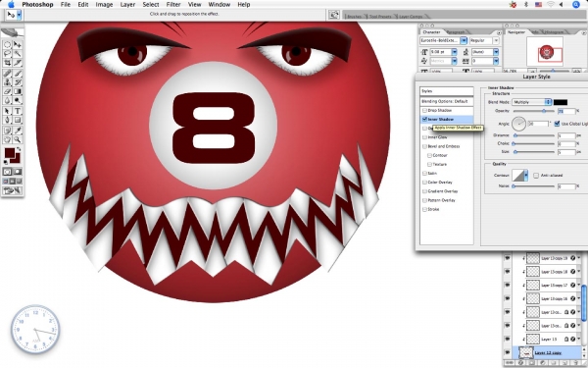Click the foreground color swatch
588x368 pixels.
point(10,153)
